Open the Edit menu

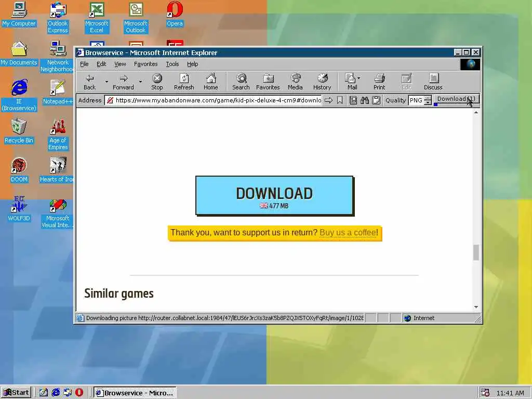tap(101, 64)
